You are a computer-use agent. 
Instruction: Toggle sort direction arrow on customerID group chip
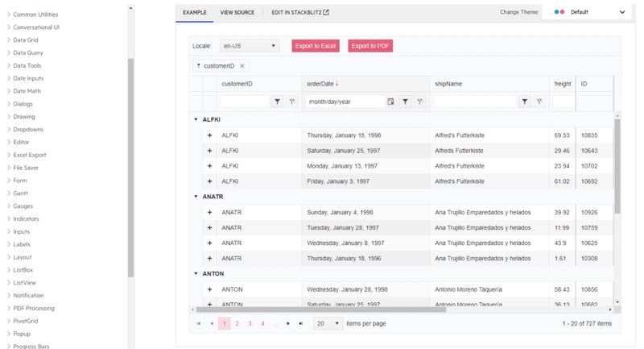(199, 66)
